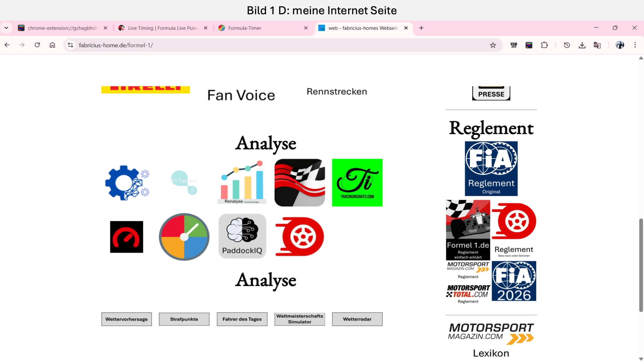Open the green TracingInsights.com icon
The height and width of the screenshot is (362, 644).
tap(357, 182)
